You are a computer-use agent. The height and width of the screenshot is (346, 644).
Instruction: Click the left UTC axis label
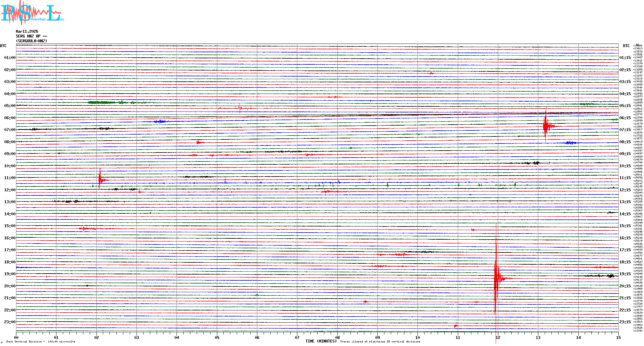point(3,46)
